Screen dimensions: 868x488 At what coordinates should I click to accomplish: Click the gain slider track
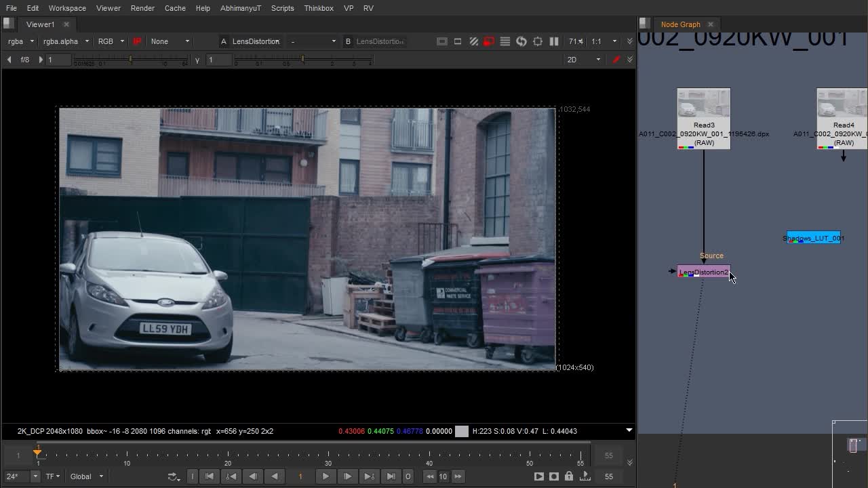pyautogui.click(x=131, y=61)
